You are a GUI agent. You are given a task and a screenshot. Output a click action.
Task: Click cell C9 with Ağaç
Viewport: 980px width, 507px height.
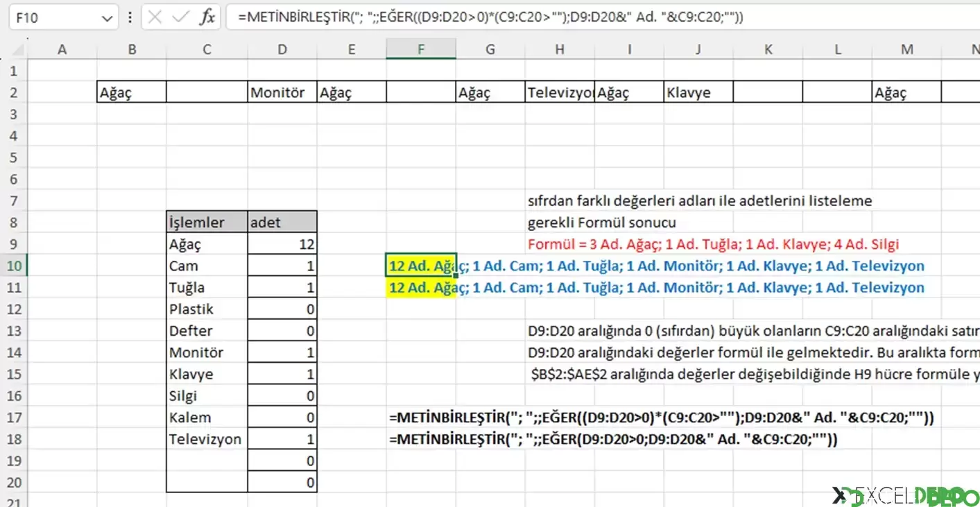pos(207,244)
